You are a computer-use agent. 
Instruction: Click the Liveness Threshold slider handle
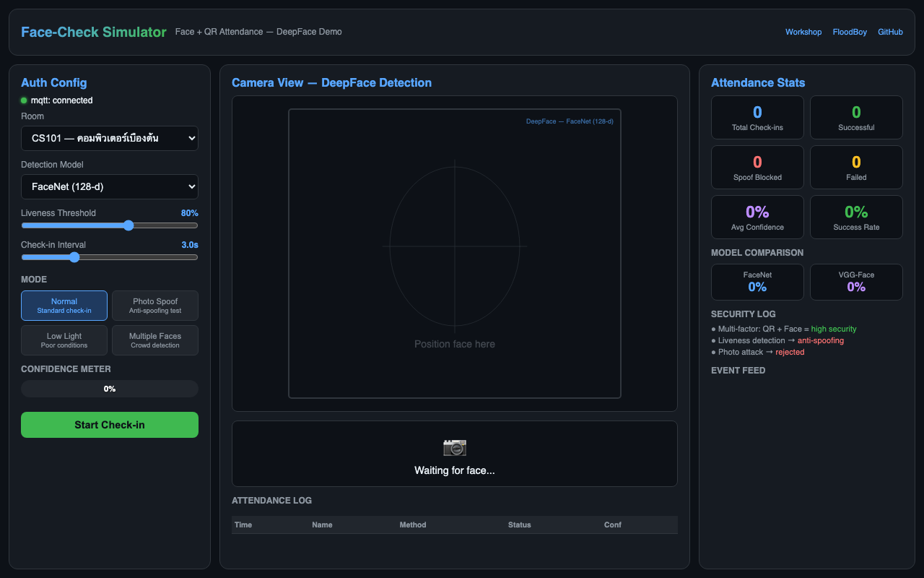[128, 225]
